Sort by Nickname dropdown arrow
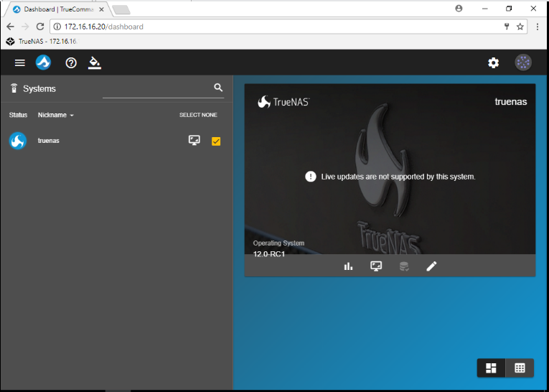 72,116
